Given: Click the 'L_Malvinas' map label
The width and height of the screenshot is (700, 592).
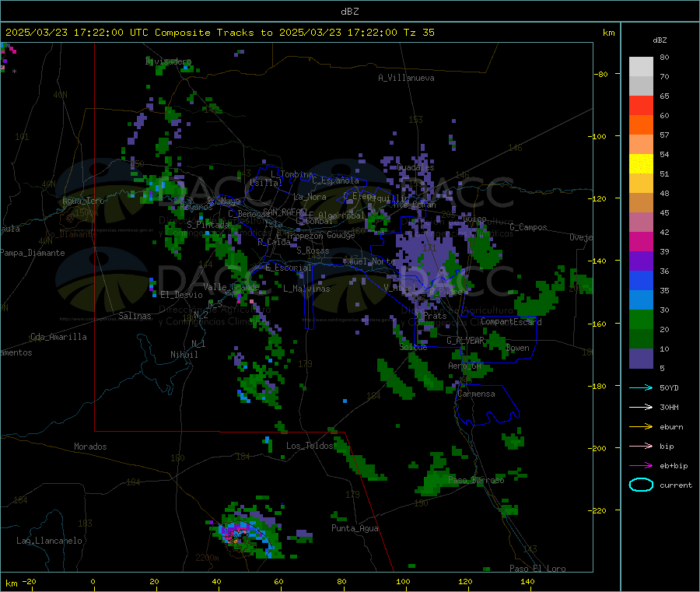Looking at the screenshot, I should click(306, 289).
